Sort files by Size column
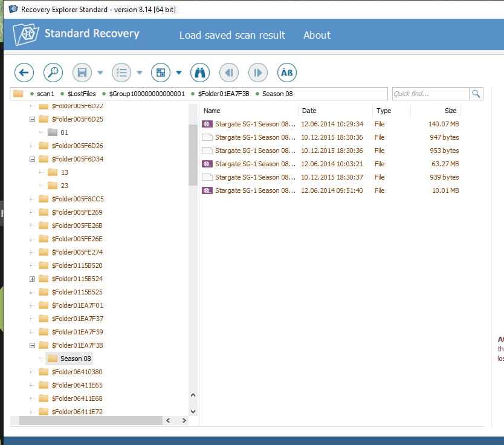Image resolution: width=504 pixels, height=445 pixels. pyautogui.click(x=436, y=111)
